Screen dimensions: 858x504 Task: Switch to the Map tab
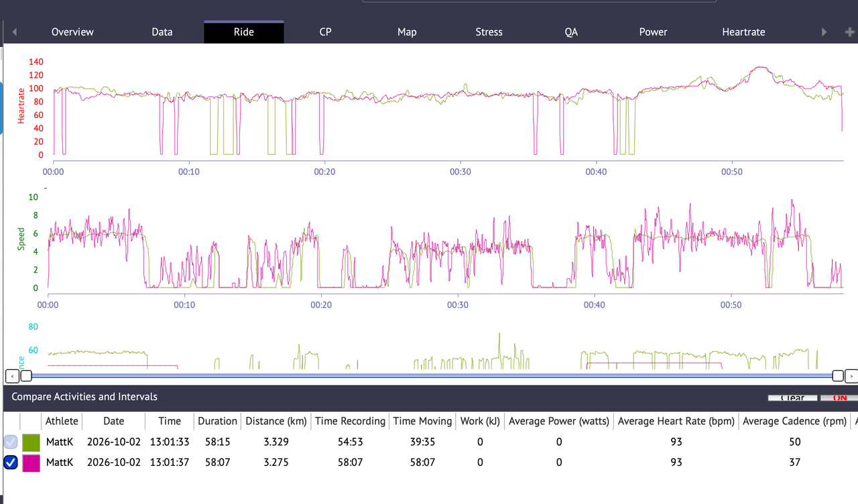coord(407,32)
